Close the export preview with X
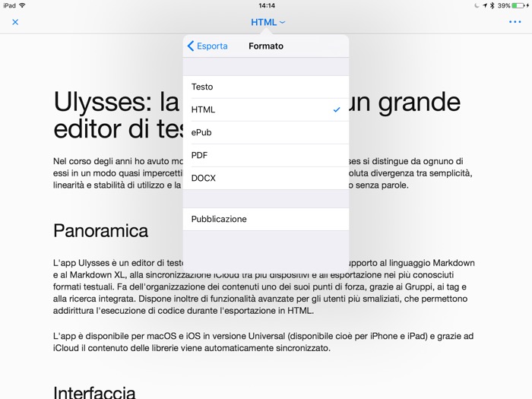Viewport: 532px width, 399px height. tap(15, 22)
